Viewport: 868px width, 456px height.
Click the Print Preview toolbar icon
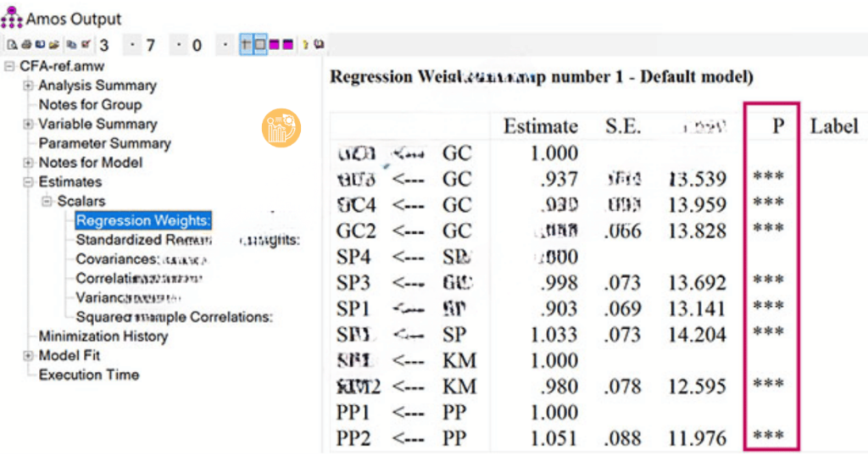[x=12, y=45]
